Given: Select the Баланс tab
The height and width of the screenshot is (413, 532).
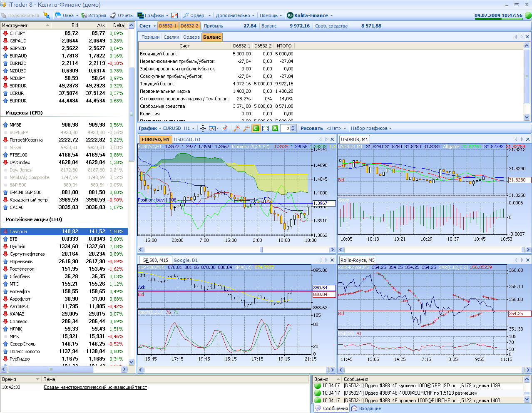Looking at the screenshot, I should tap(212, 37).
